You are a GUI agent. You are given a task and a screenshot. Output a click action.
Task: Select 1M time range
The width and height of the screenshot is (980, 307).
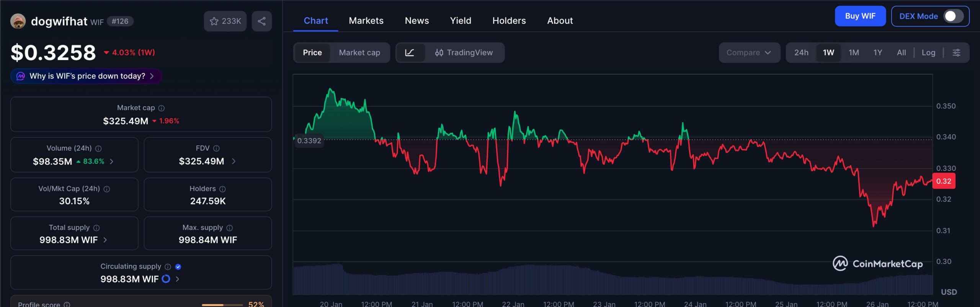[854, 53]
